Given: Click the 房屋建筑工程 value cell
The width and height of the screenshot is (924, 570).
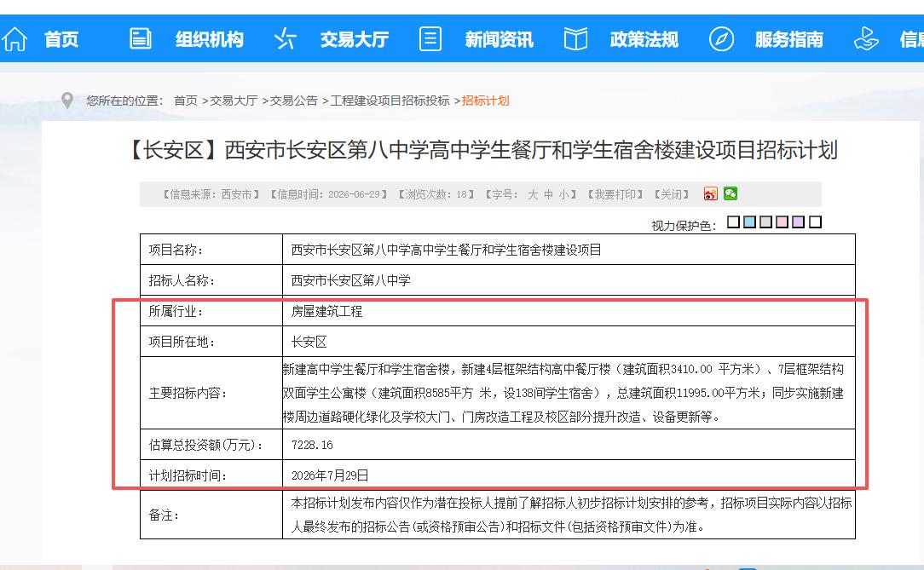Looking at the screenshot, I should [x=569, y=311].
